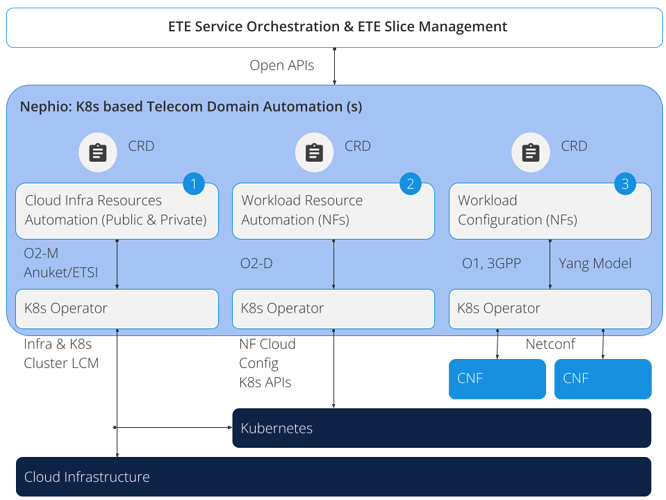Screen dimensions: 666x500
Task: Click the clipboard CRD icon above Cloud Infra Resources
Action: [x=98, y=152]
